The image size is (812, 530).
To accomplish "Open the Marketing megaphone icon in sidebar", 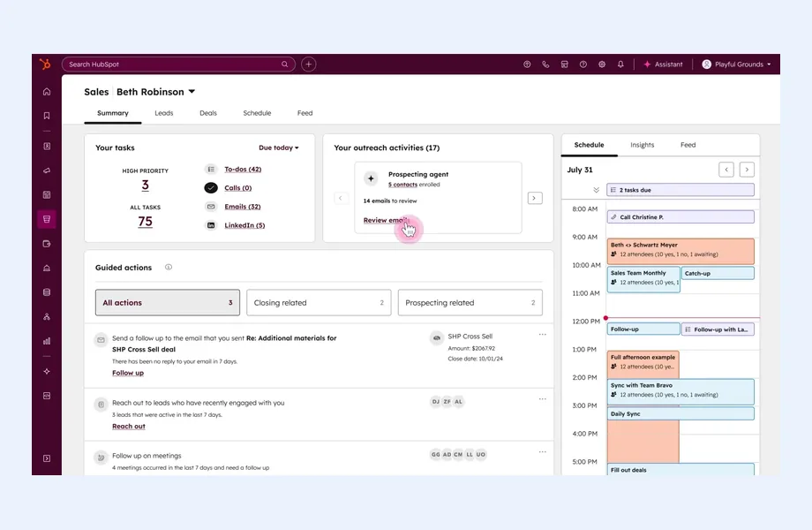I will tap(47, 170).
